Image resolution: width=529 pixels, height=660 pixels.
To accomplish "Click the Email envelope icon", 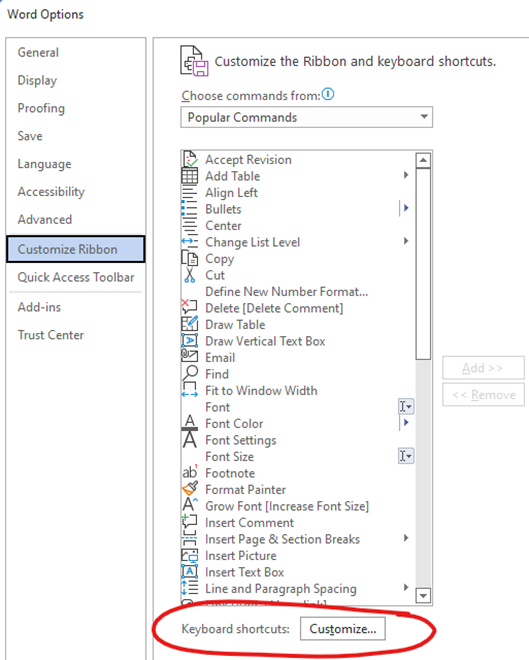I will 189,357.
